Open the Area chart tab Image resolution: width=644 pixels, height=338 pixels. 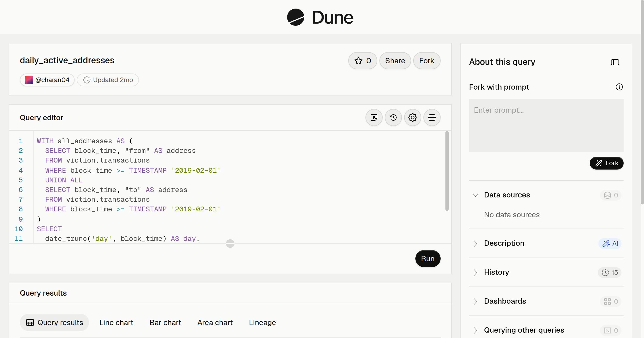[x=215, y=322]
